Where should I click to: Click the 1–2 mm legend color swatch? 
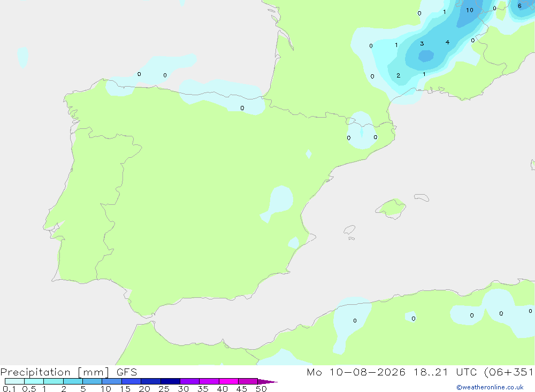(x=53, y=381)
